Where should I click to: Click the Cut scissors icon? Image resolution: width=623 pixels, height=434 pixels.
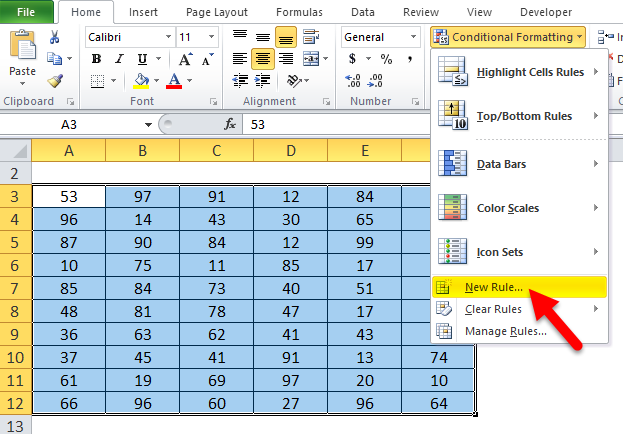(x=54, y=37)
